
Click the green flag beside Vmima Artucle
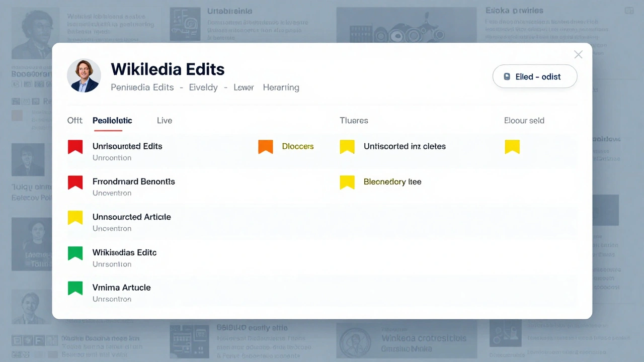coord(75,288)
